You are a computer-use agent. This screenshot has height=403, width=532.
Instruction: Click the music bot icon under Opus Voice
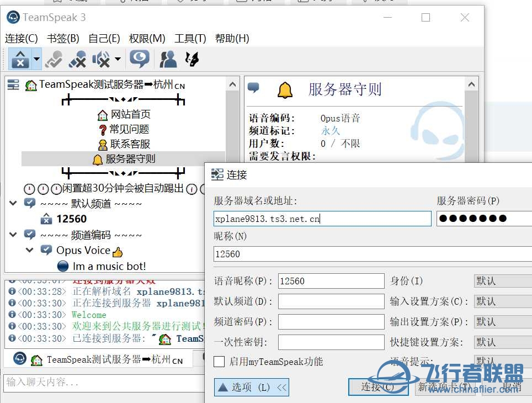pos(62,266)
